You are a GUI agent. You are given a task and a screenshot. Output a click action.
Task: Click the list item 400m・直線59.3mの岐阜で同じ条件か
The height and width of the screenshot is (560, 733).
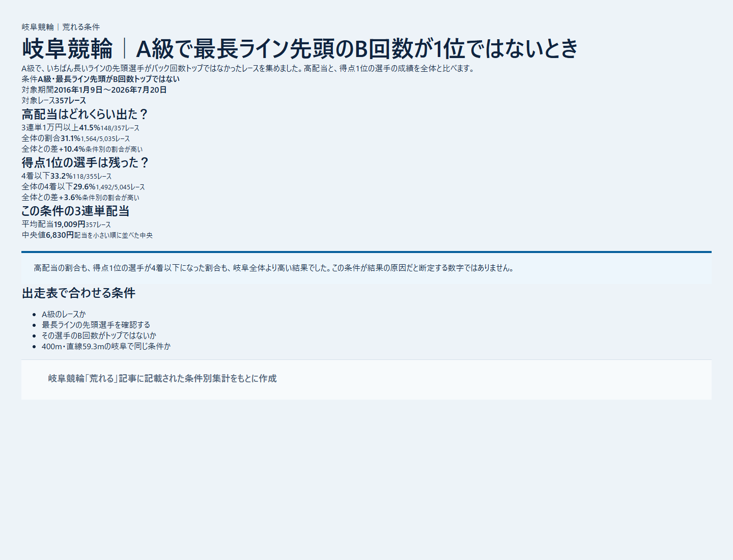coord(106,346)
